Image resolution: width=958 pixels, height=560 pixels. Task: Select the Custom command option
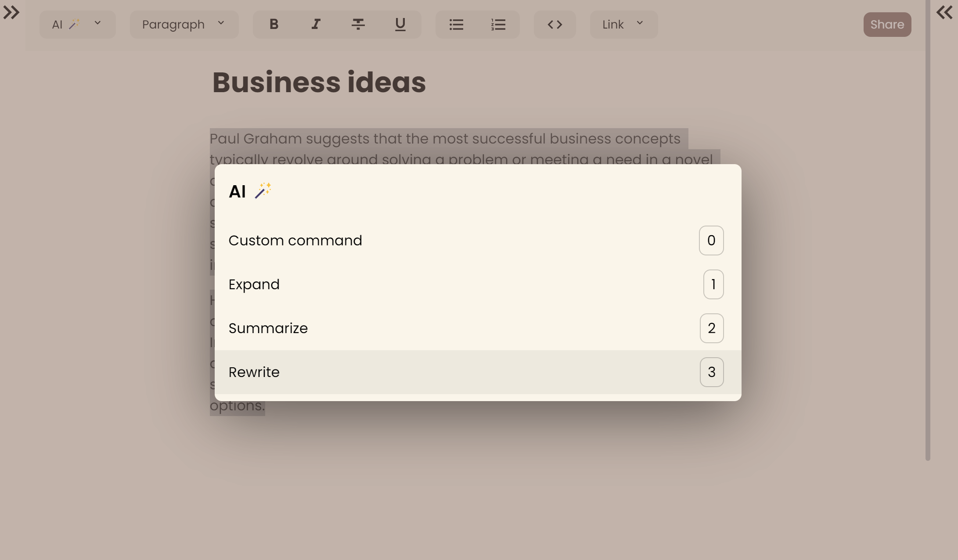coord(295,241)
